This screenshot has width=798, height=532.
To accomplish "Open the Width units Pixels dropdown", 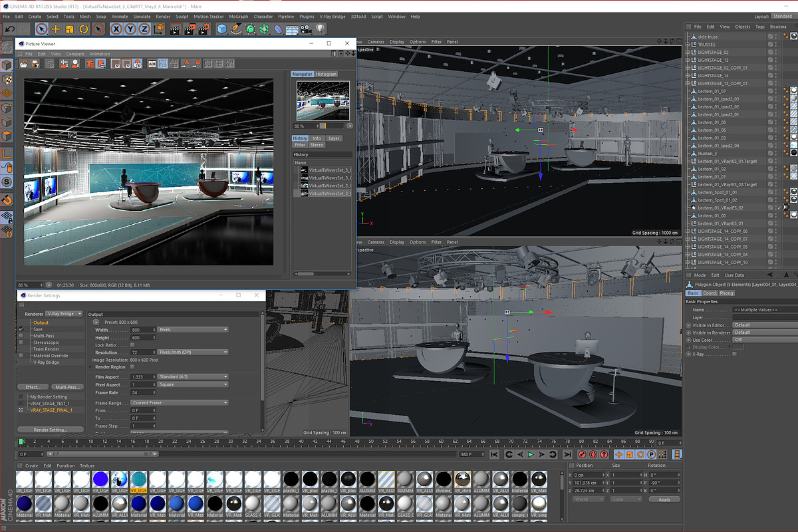I will pyautogui.click(x=193, y=330).
